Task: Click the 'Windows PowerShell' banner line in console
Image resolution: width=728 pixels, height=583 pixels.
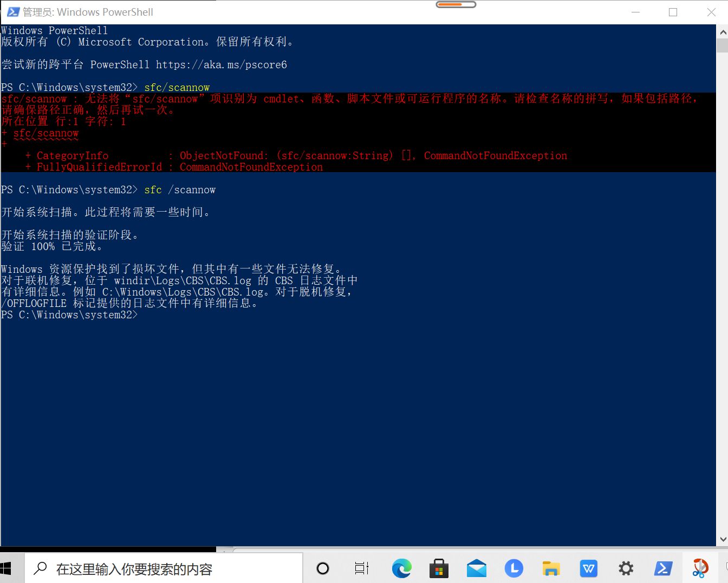Action: (54, 31)
